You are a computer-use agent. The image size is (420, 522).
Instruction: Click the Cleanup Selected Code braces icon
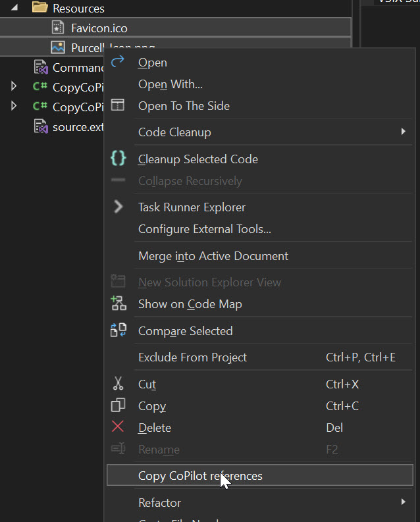coord(118,159)
